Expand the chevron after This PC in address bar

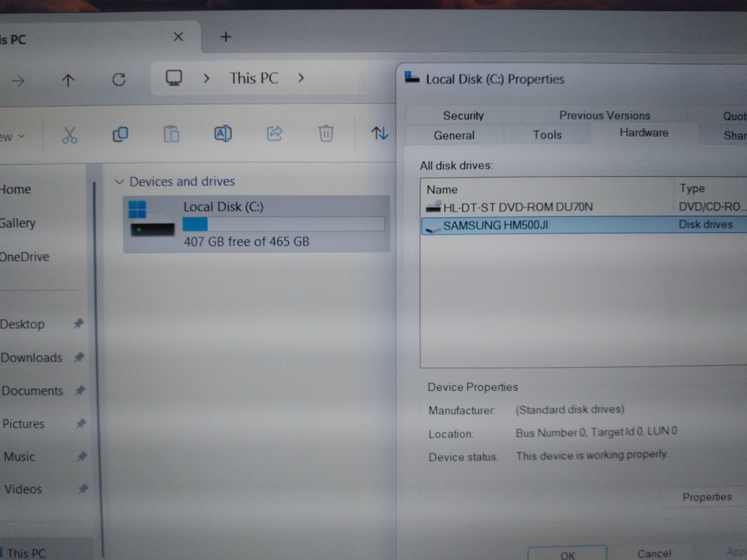coord(301,78)
